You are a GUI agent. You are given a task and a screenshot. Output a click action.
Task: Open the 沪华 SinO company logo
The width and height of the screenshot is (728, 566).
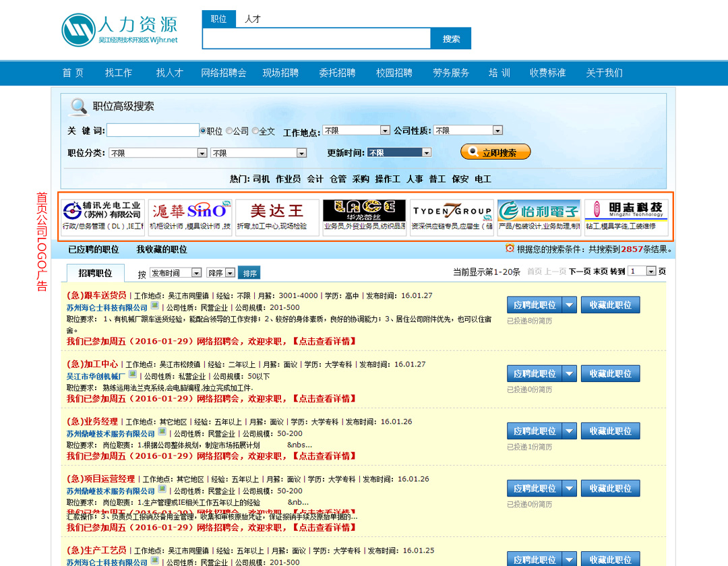click(x=190, y=217)
